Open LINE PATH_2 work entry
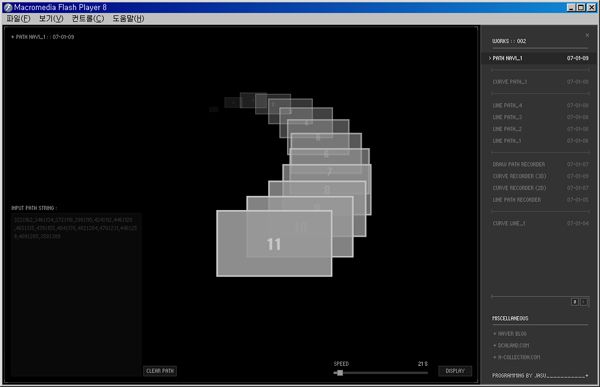The height and width of the screenshot is (387, 600). click(x=540, y=129)
